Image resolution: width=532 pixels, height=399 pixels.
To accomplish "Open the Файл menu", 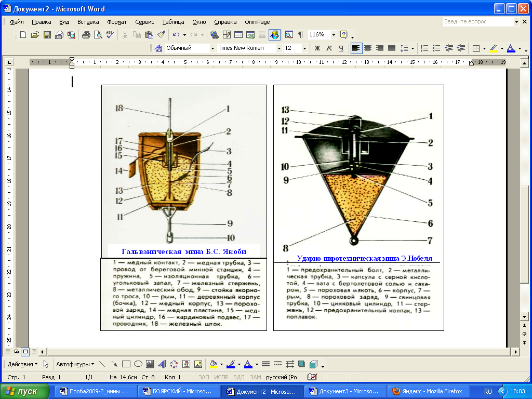I will [x=17, y=22].
